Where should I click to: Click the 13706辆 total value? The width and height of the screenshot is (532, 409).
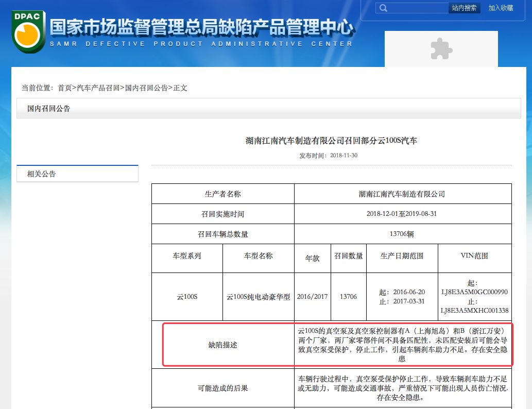point(402,234)
